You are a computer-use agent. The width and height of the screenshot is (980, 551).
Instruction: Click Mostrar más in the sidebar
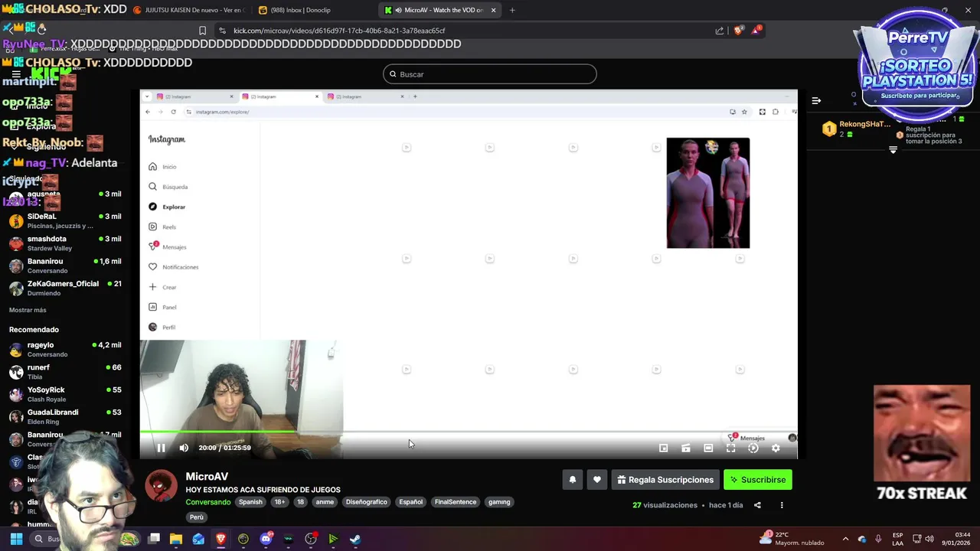point(28,310)
